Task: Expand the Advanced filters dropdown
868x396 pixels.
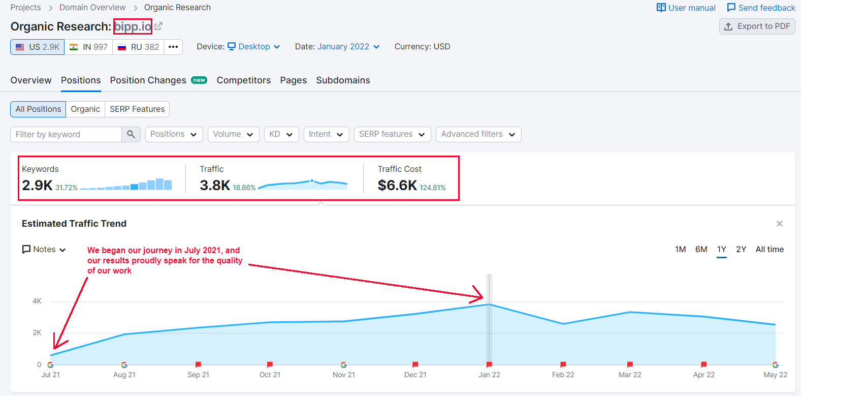Action: pyautogui.click(x=478, y=134)
